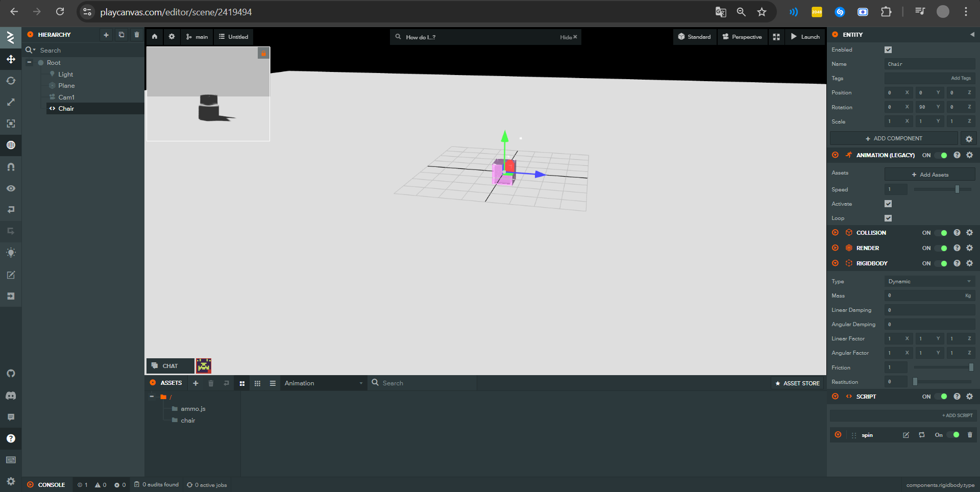The image size is (980, 492).
Task: Click the Launch button
Action: [805, 37]
